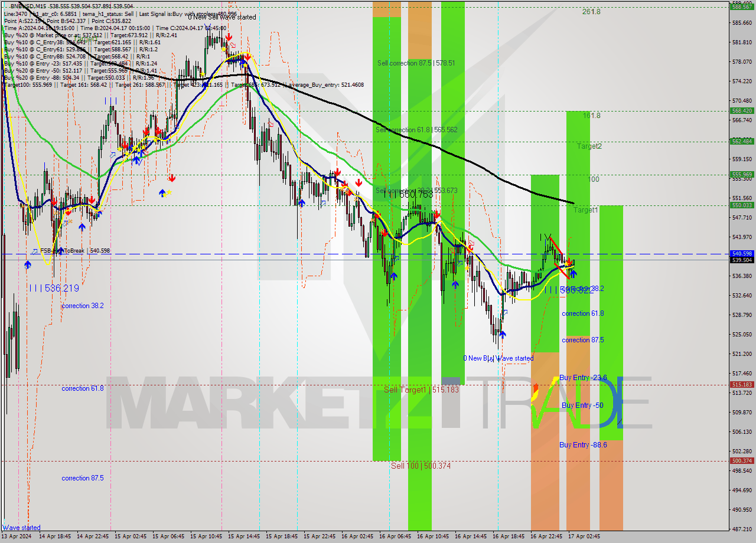Screen dimensions: 756x543
Task: Click the 'Wave started' label at chart bottom
Action: point(22,528)
